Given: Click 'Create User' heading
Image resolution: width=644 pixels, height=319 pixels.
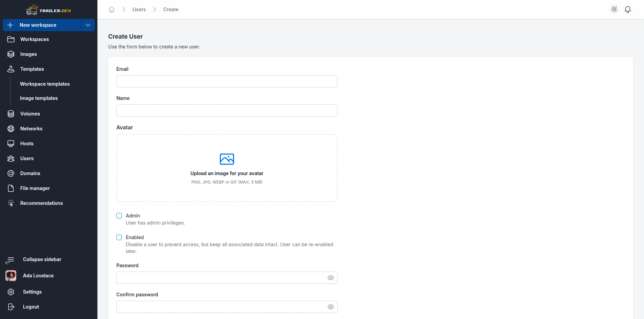Looking at the screenshot, I should [125, 37].
